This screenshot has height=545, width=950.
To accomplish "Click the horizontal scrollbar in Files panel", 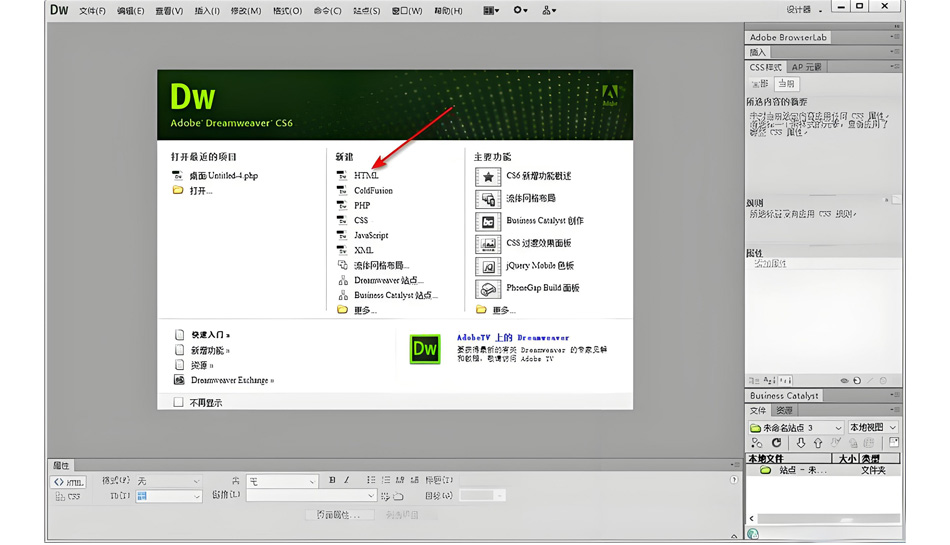I will (x=828, y=518).
